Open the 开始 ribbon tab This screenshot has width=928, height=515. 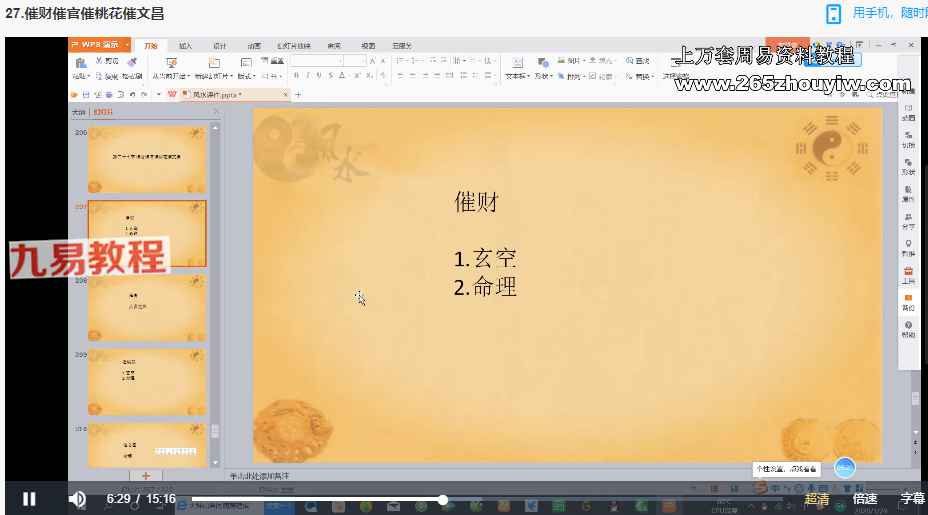coord(151,46)
